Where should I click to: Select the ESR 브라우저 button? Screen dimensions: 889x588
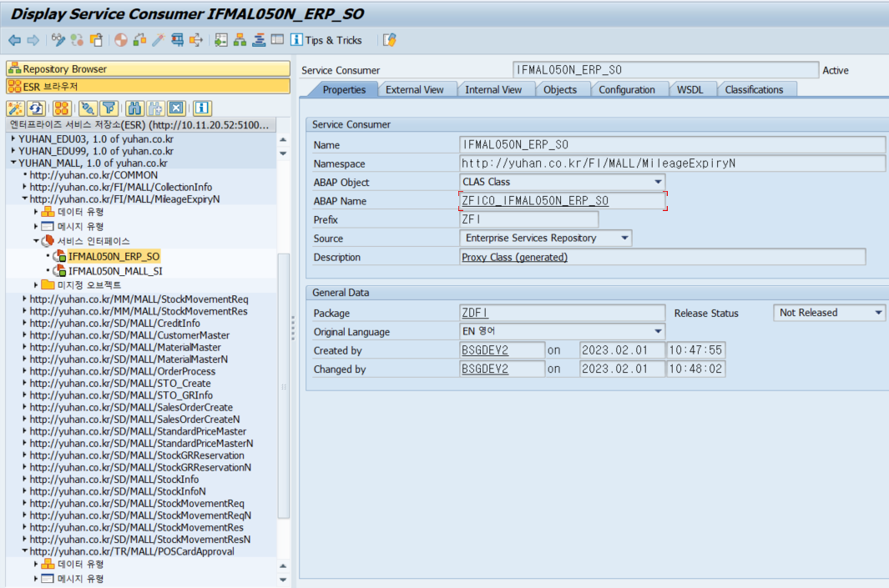(x=148, y=86)
